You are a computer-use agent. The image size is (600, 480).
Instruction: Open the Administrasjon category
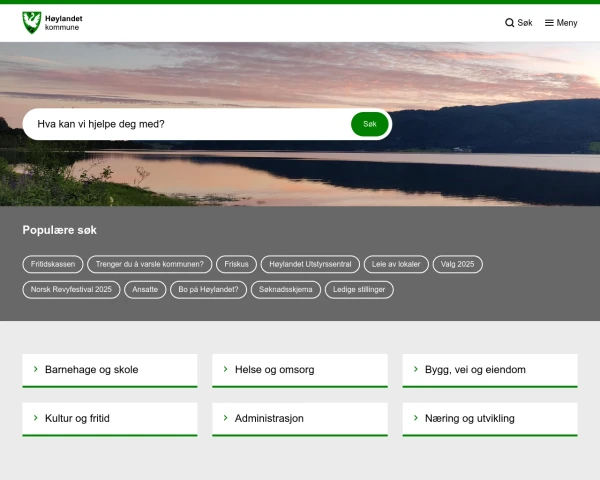[300, 419]
